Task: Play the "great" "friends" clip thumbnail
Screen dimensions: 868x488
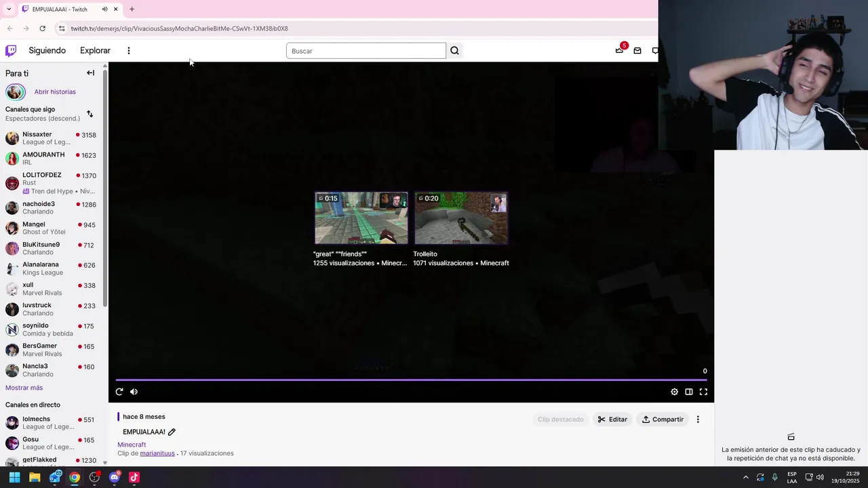Action: (x=361, y=218)
